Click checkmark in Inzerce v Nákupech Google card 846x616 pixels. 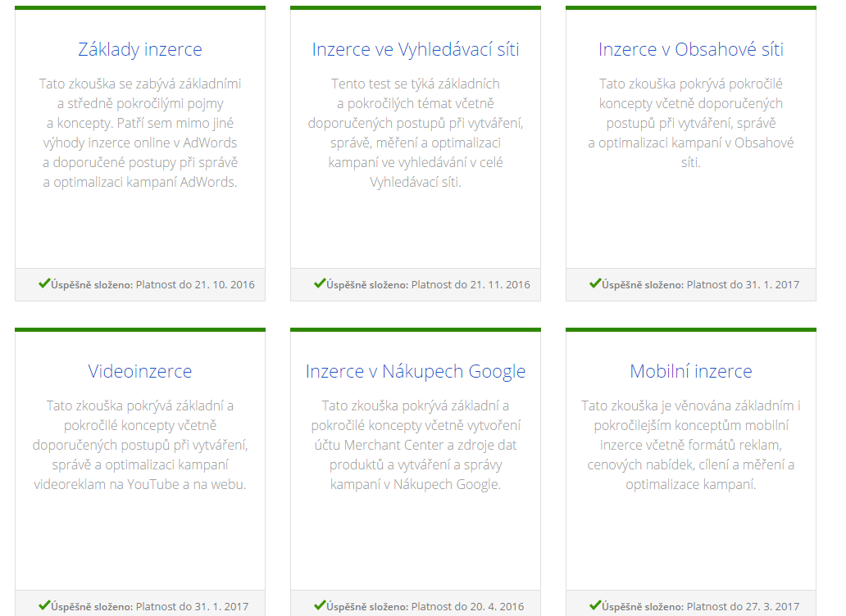point(320,605)
